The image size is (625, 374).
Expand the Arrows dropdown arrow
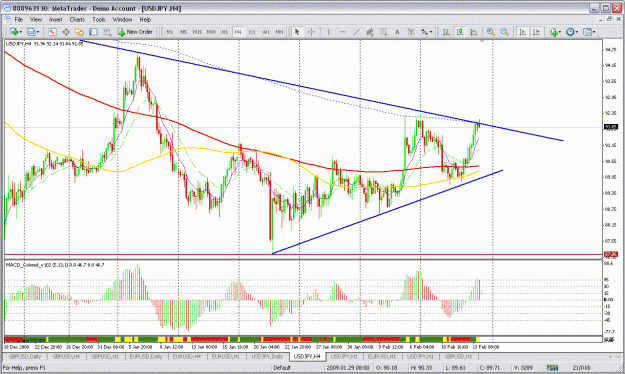[431, 32]
